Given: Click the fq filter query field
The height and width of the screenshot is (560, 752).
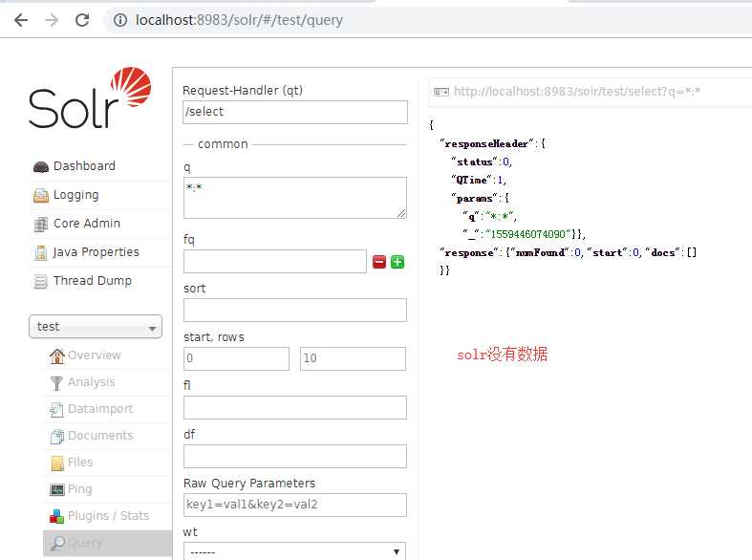Looking at the screenshot, I should click(x=275, y=261).
